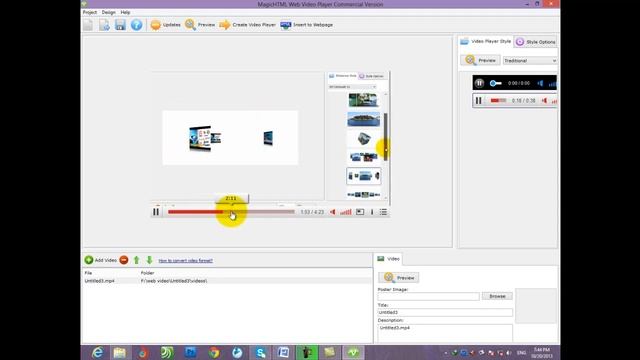The width and height of the screenshot is (640, 360).
Task: Select the black player skin preview
Action: tap(514, 83)
